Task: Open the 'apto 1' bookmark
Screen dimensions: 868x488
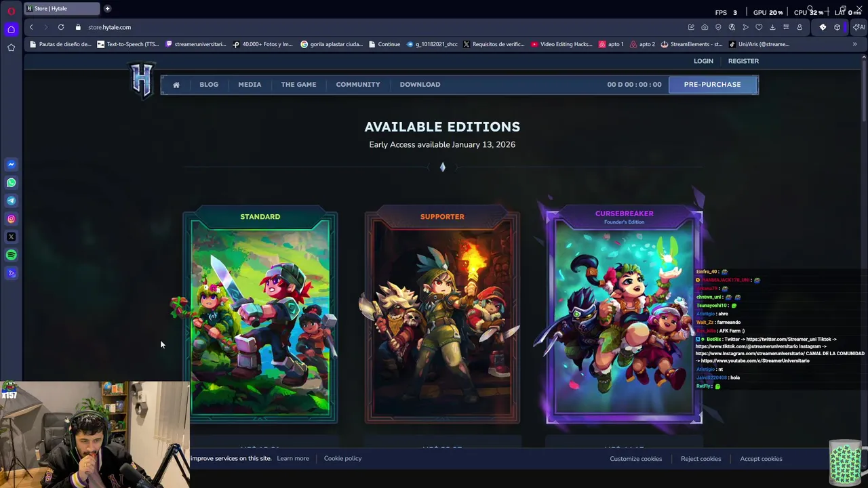Action: [611, 44]
